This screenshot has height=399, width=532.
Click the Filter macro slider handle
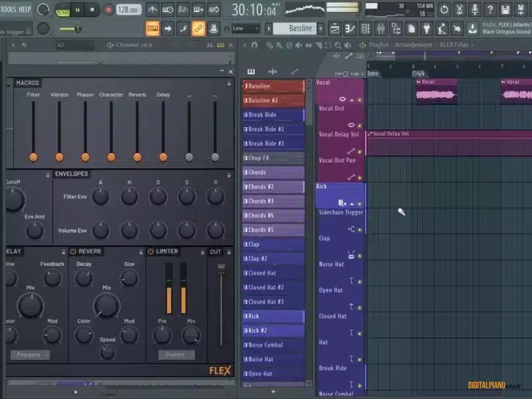click(x=33, y=157)
